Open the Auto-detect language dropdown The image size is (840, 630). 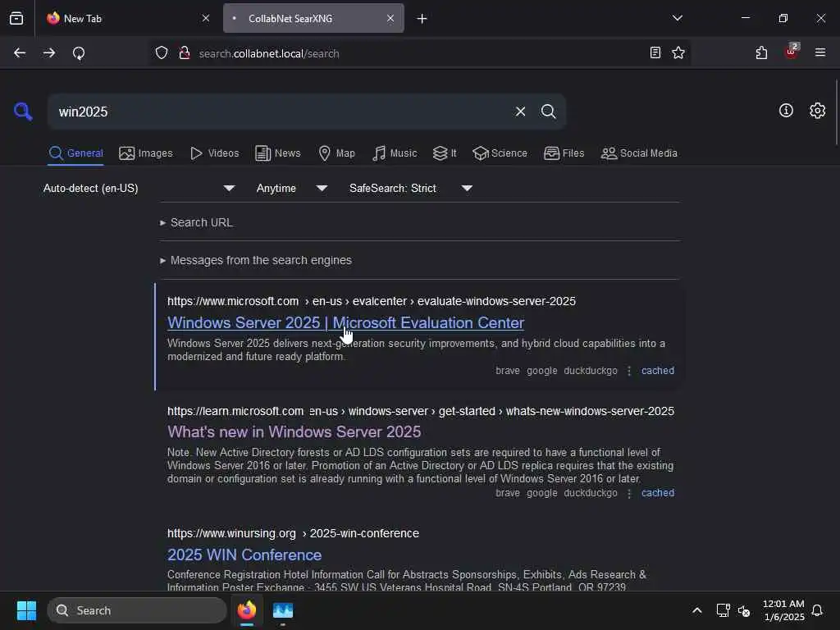[139, 188]
